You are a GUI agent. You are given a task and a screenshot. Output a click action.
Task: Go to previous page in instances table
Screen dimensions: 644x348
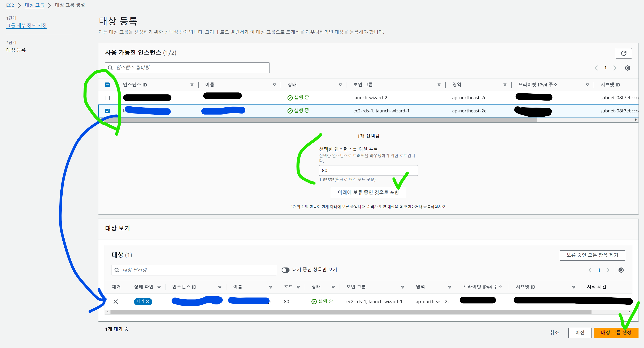pyautogui.click(x=596, y=68)
